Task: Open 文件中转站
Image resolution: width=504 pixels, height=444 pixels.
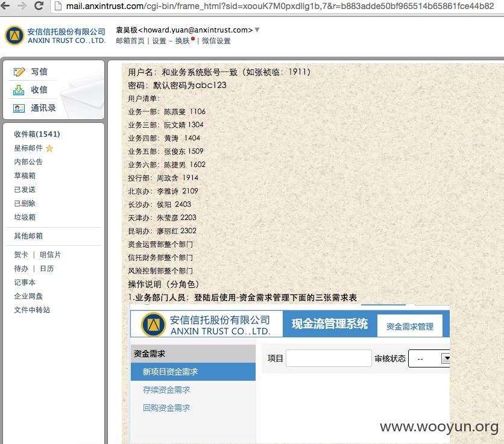Action: coord(32,310)
